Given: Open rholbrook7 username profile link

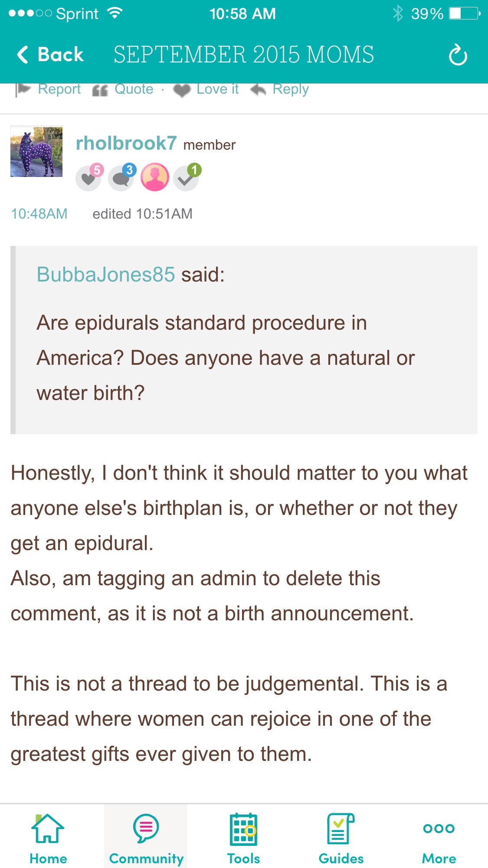Looking at the screenshot, I should [126, 143].
